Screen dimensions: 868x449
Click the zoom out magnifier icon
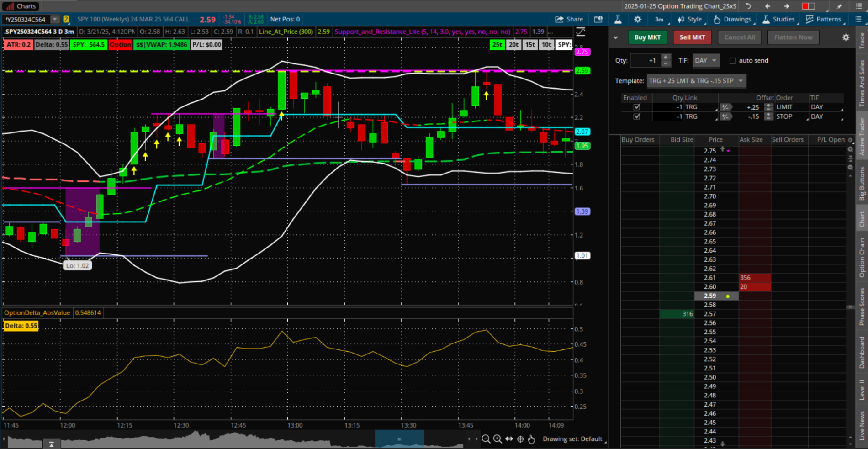coord(486,439)
